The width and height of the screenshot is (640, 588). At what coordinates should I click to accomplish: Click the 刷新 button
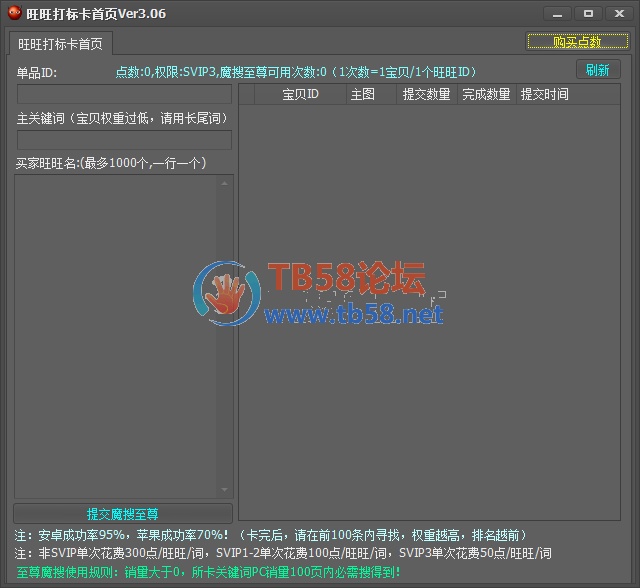point(598,70)
